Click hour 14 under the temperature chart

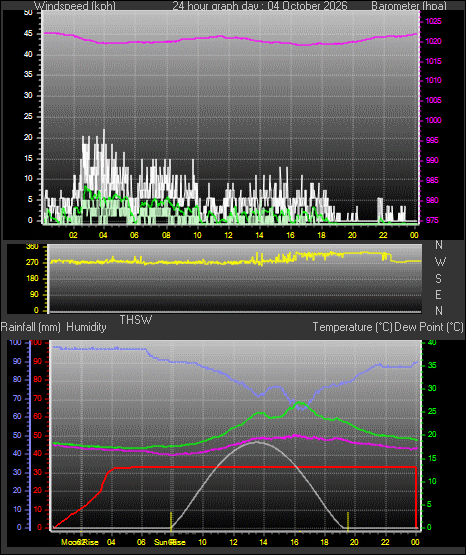(263, 542)
